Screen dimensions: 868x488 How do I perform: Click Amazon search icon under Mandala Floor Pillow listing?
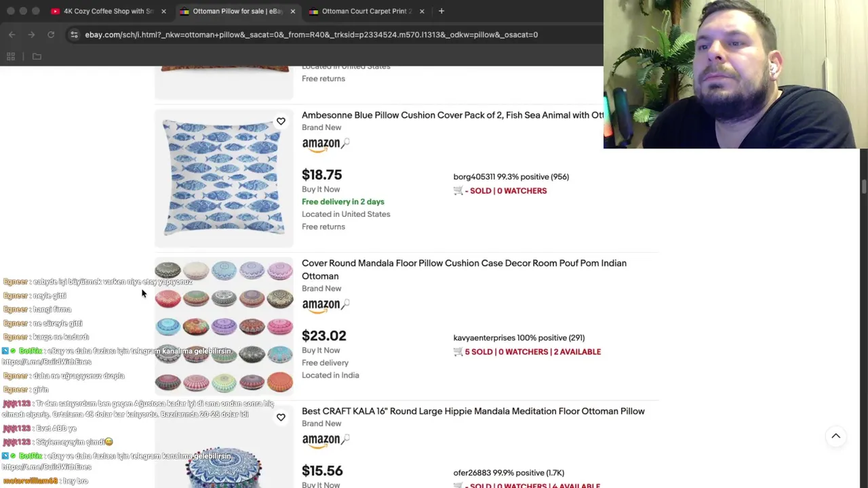tap(345, 304)
